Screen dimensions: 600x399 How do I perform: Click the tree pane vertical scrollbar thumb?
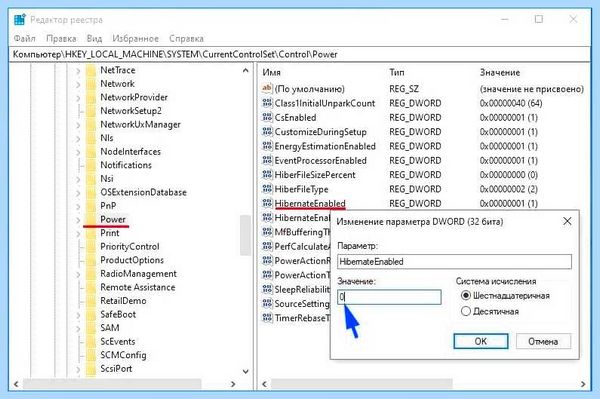tap(245, 235)
